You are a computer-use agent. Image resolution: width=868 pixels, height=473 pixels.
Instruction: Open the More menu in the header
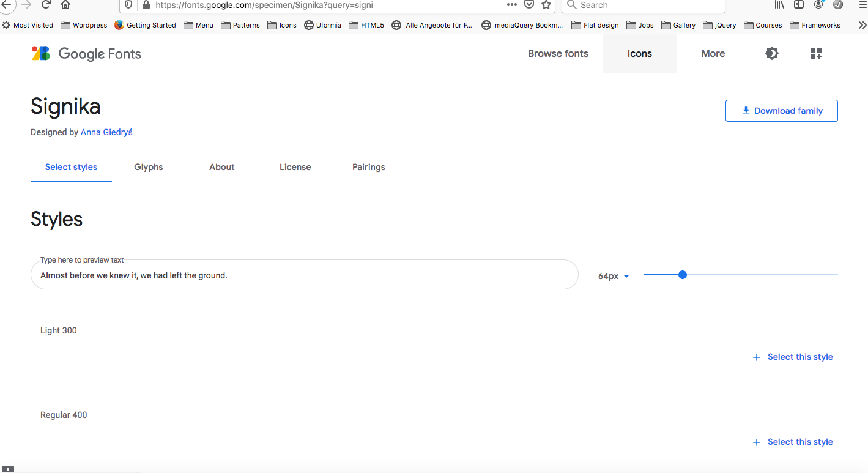713,53
